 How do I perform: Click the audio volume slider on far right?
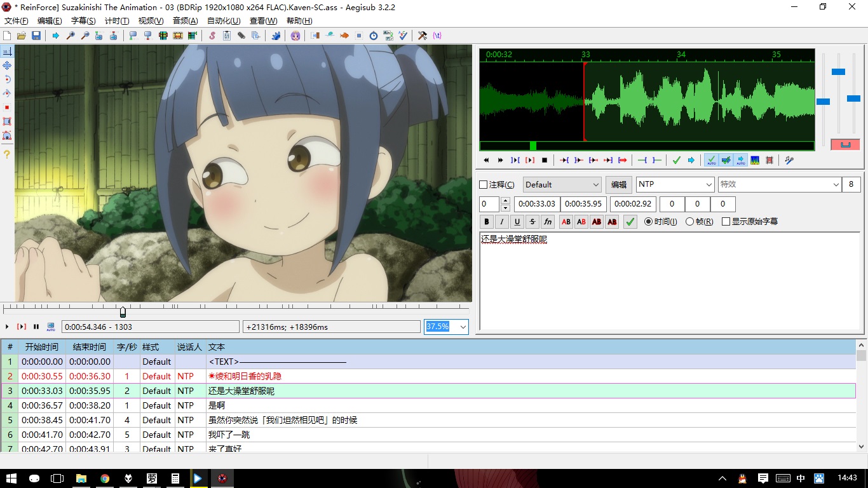point(853,98)
